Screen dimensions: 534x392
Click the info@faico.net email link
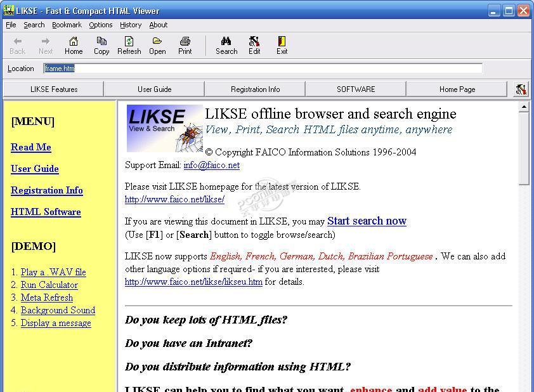[x=211, y=165]
